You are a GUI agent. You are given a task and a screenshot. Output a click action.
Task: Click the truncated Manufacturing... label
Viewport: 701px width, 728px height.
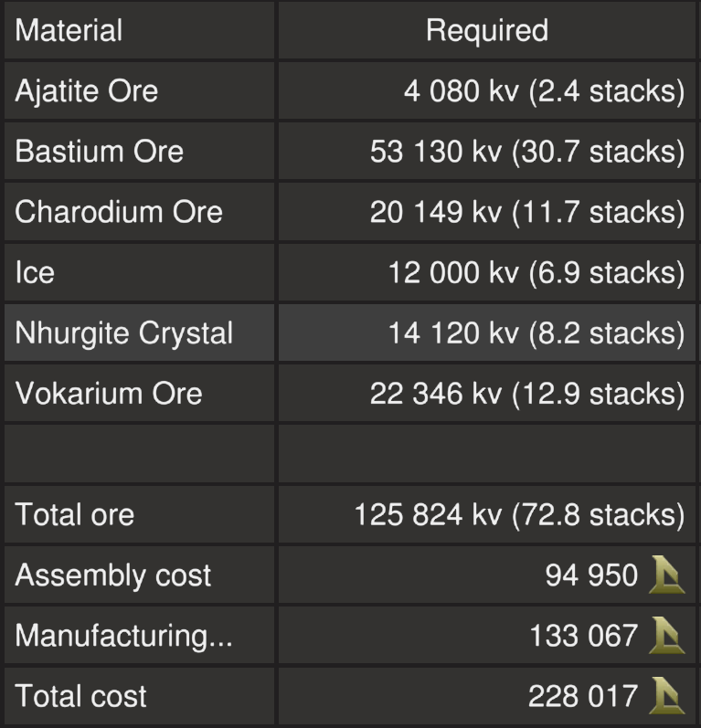[x=124, y=636]
